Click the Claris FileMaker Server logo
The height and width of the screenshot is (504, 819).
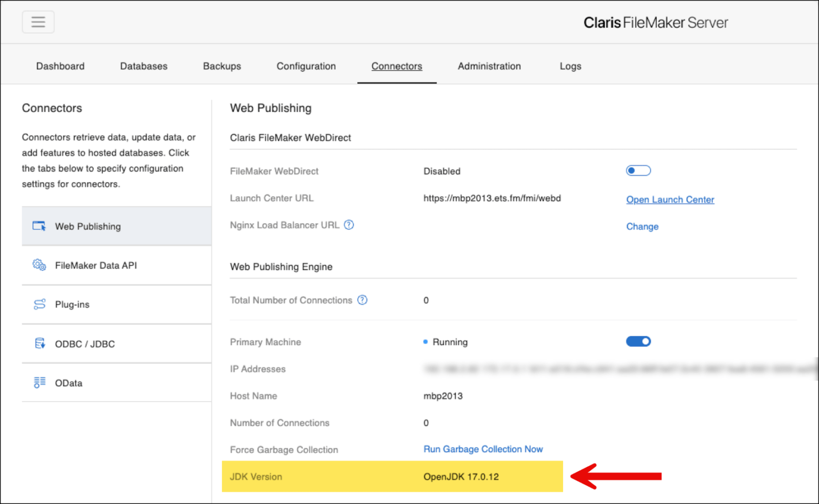click(655, 22)
